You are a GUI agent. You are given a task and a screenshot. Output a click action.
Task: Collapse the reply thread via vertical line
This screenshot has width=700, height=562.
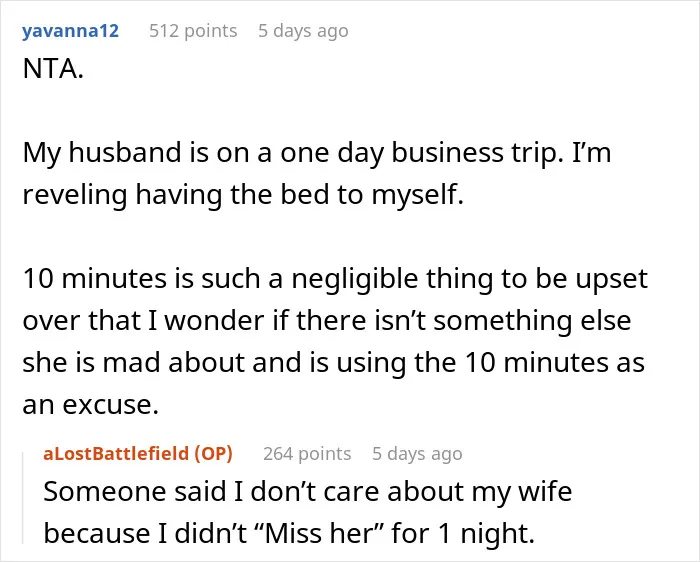(23, 498)
